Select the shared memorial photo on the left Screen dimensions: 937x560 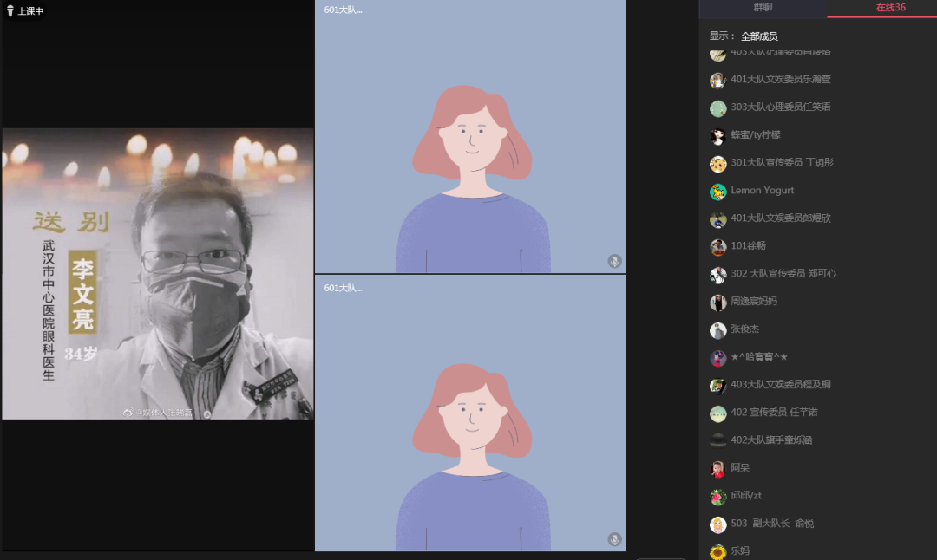click(158, 273)
